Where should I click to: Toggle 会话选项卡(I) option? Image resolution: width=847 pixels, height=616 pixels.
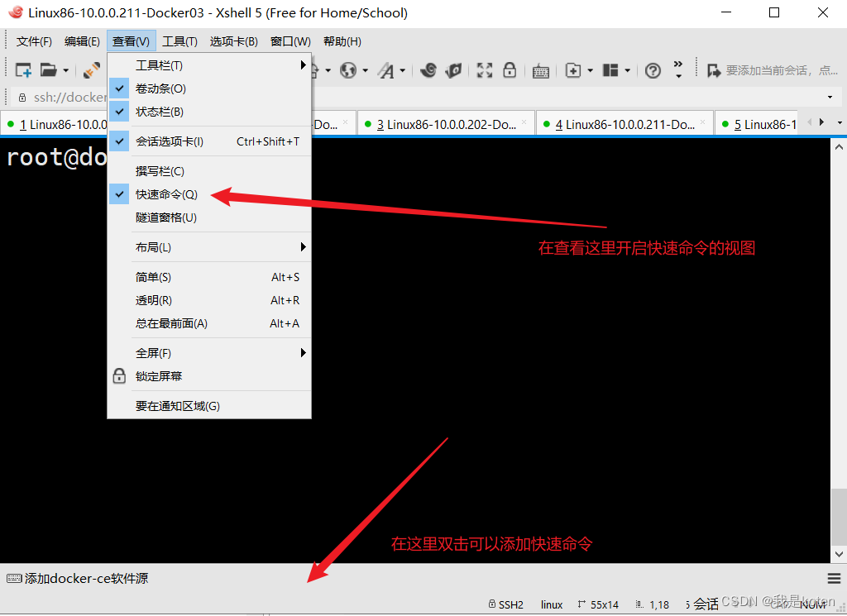[209, 141]
